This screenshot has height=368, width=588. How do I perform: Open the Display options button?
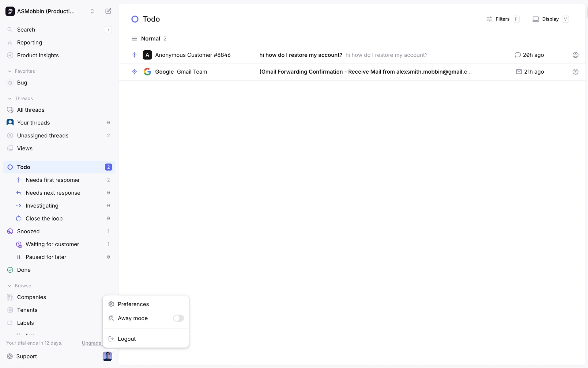(x=550, y=19)
